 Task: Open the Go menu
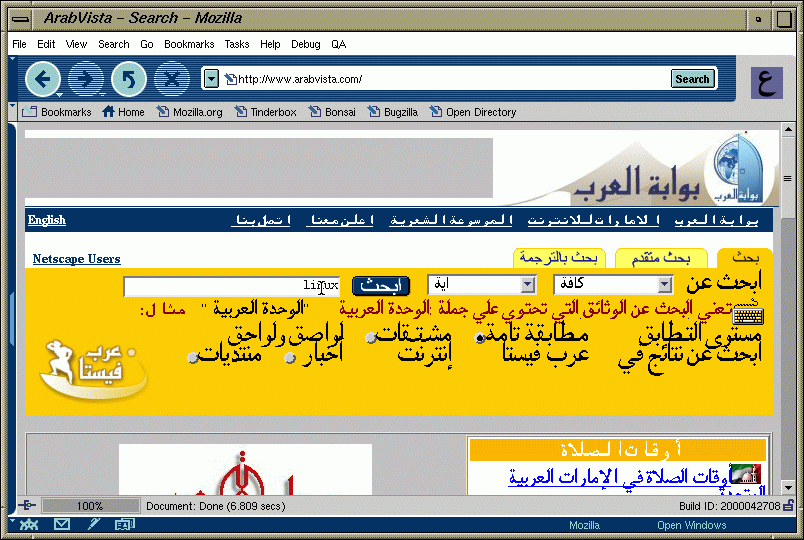pos(147,44)
